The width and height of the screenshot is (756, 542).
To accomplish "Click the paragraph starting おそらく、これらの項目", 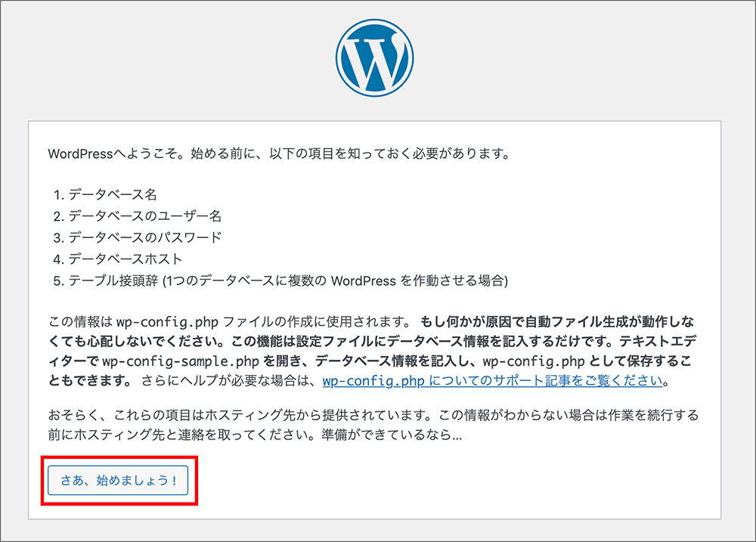I will point(373,425).
